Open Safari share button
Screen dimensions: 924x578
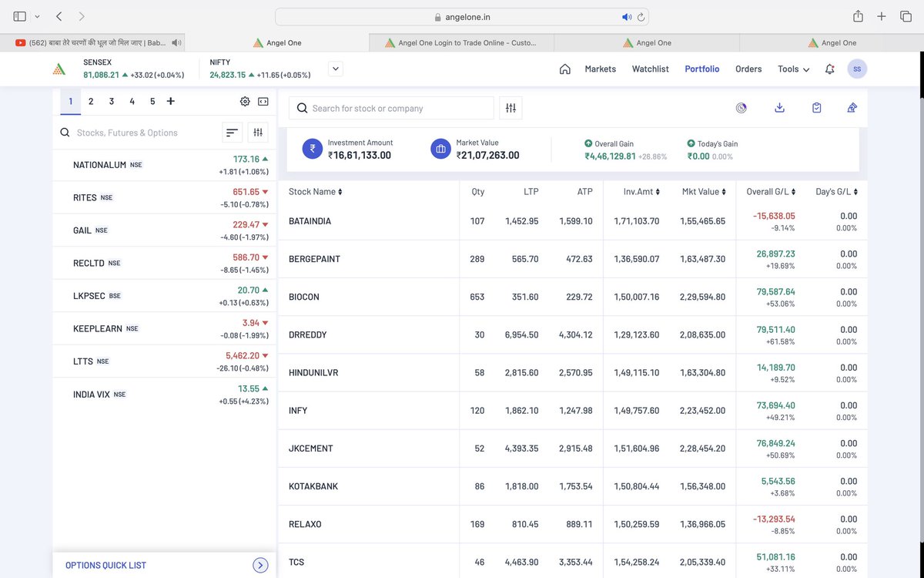858,16
